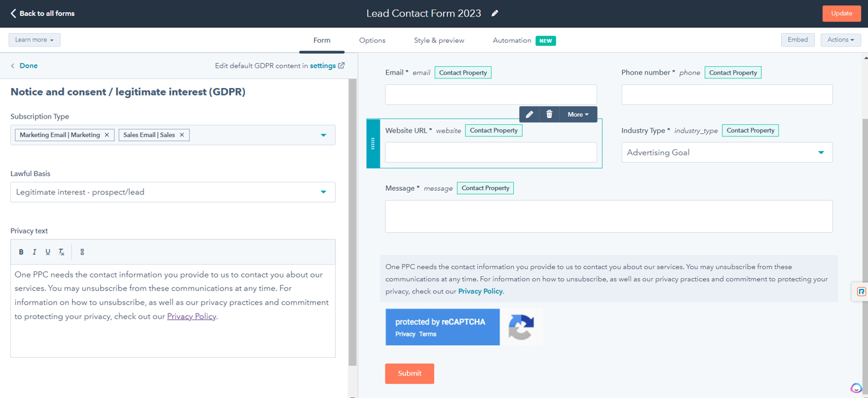Toggle bold in the privacy text editor

pyautogui.click(x=21, y=251)
